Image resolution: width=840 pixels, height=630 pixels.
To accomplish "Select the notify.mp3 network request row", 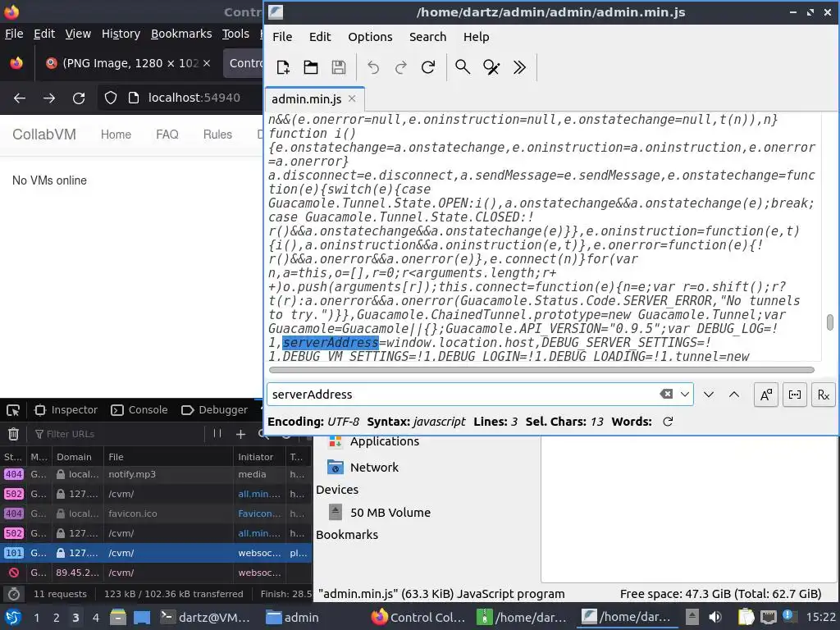I will pos(156,474).
